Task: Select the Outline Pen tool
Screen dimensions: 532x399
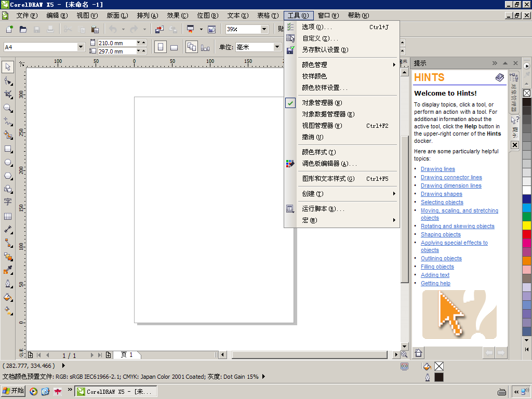Action: tap(8, 284)
